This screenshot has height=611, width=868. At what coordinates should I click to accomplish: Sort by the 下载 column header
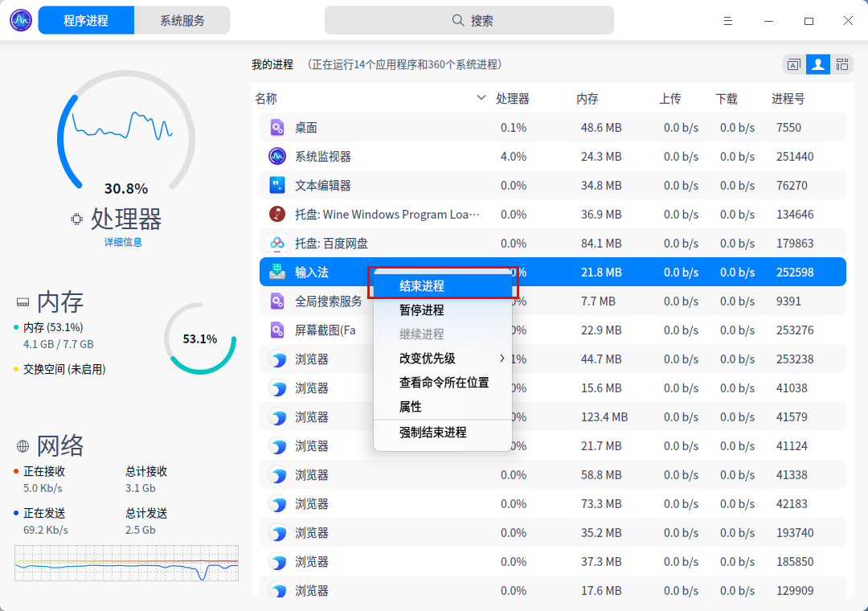[727, 99]
